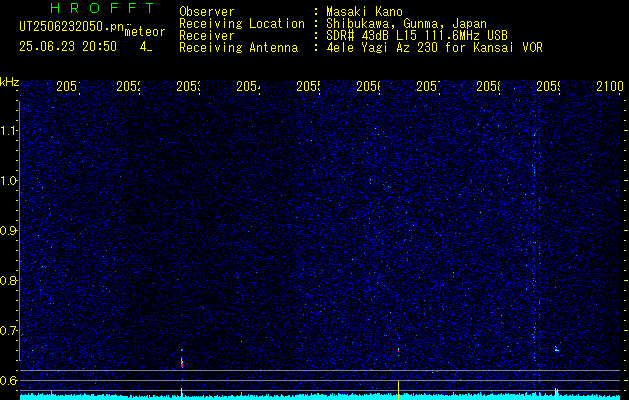Click the 2054 time axis label

pyautogui.click(x=248, y=86)
